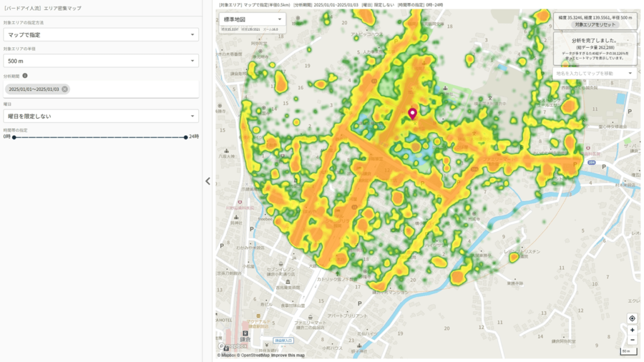The image size is (644, 362).
Task: Collapse the left sidebar with the chevron
Action: coord(208,181)
